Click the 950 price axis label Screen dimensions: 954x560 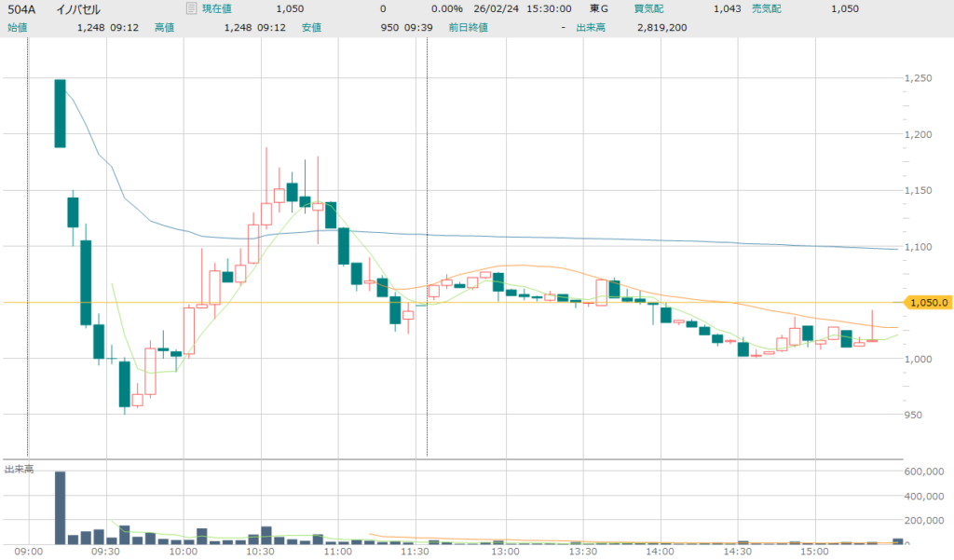coord(914,415)
